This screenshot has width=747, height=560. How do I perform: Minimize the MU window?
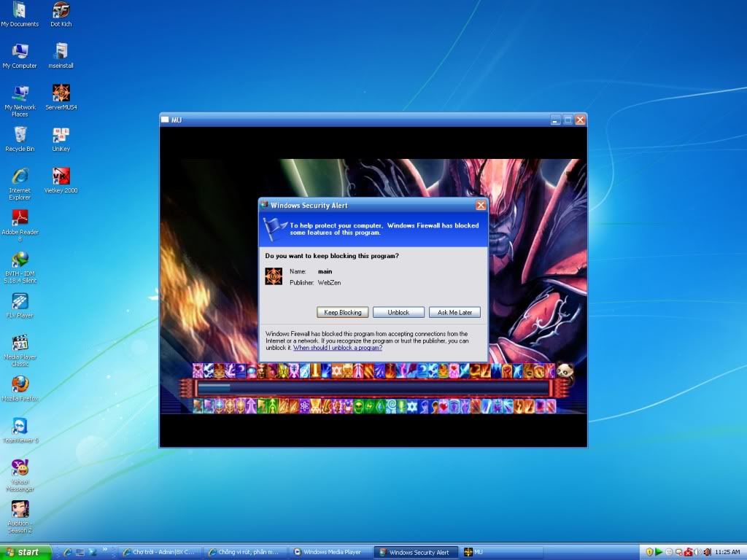(555, 120)
